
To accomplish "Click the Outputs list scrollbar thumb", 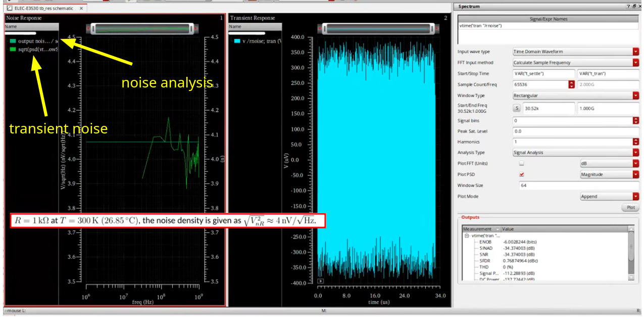I will tap(631, 246).
